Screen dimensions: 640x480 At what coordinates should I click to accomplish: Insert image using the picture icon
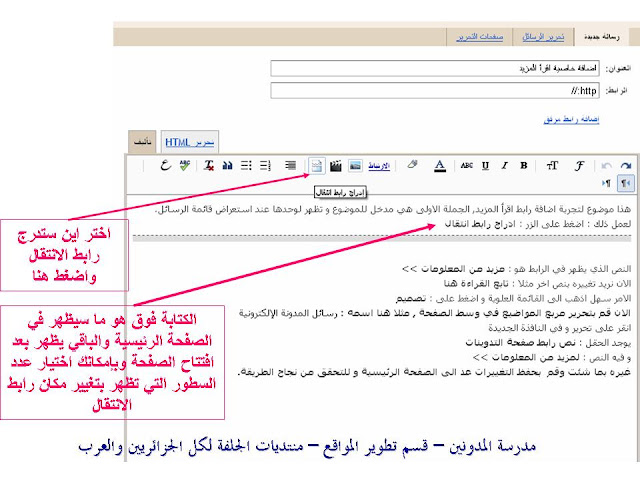355,166
